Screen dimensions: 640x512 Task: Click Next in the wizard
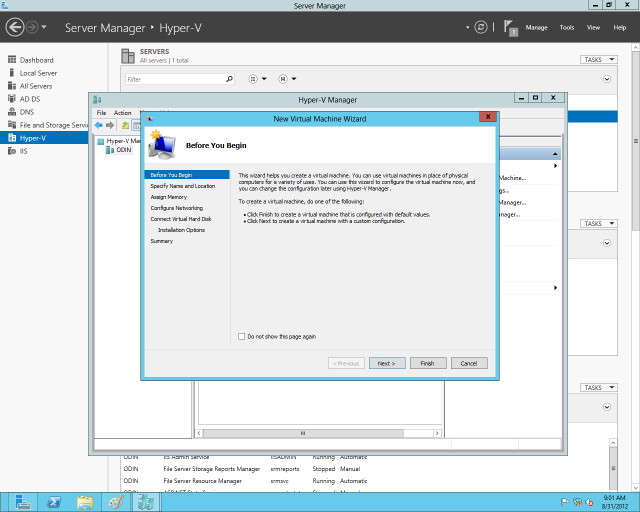[387, 363]
